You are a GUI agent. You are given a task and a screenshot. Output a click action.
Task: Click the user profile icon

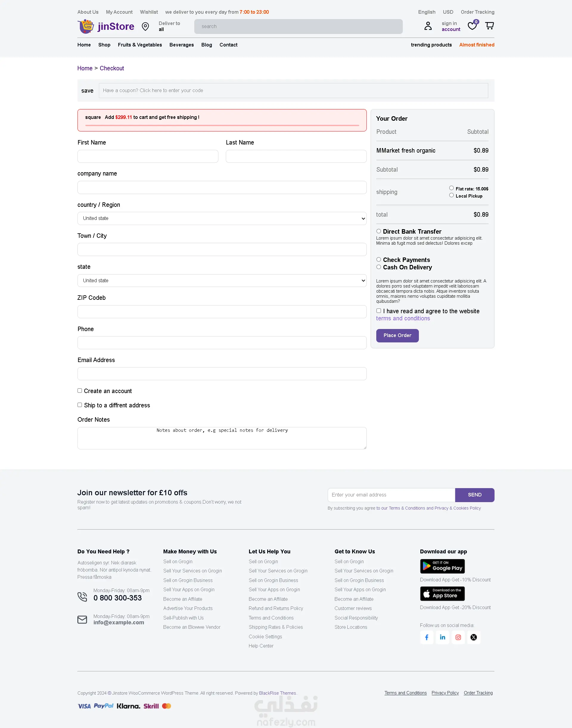(x=428, y=26)
